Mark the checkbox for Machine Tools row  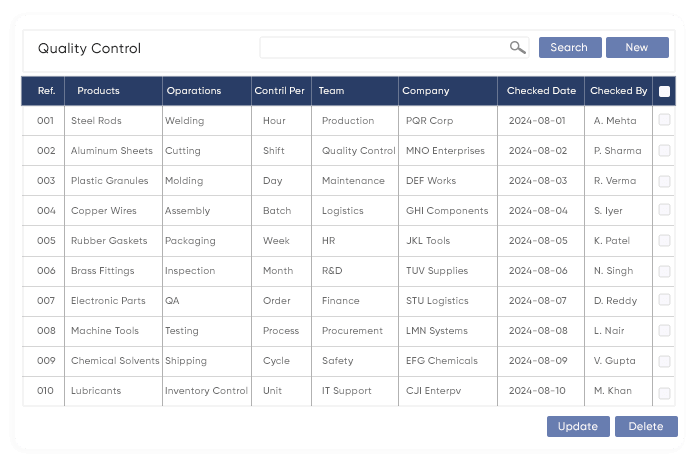[665, 331]
